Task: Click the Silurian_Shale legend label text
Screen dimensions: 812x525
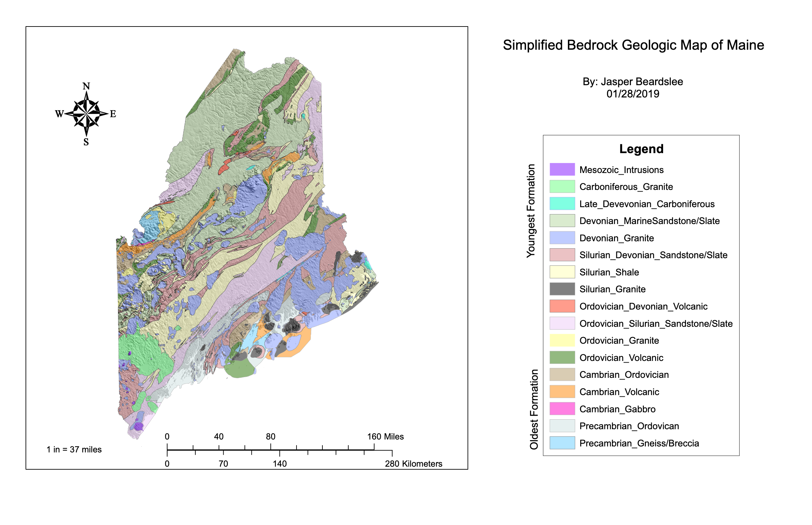Action: (609, 272)
